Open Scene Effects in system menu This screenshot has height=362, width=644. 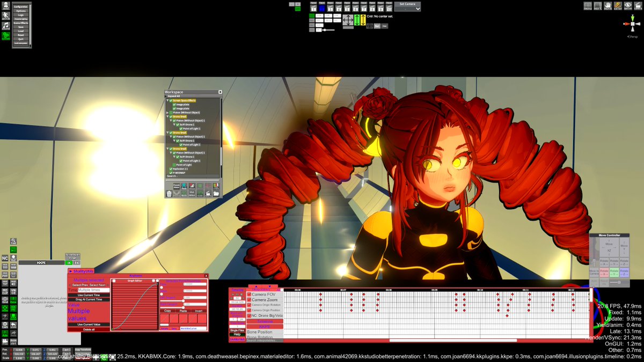[x=21, y=23]
